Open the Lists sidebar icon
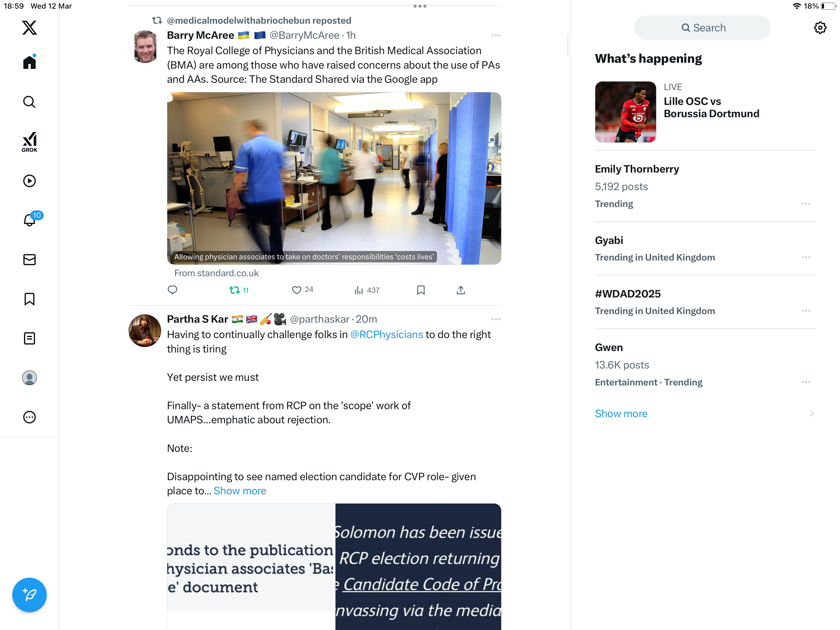The height and width of the screenshot is (630, 840). pyautogui.click(x=29, y=338)
